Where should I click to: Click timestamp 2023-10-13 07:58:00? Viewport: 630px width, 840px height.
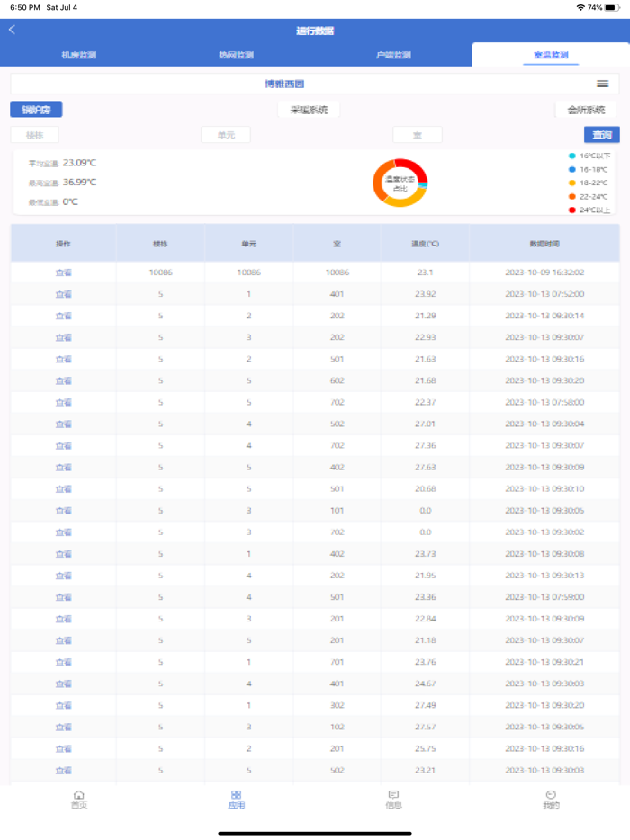click(544, 402)
